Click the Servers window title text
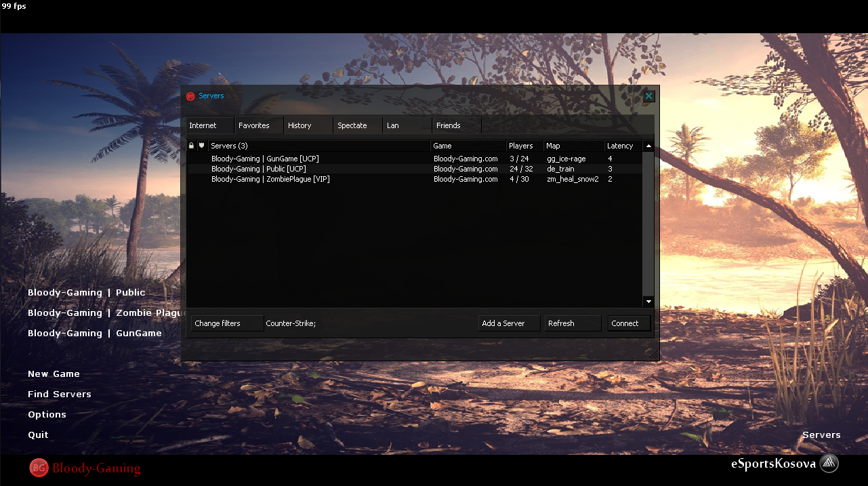 (x=211, y=96)
